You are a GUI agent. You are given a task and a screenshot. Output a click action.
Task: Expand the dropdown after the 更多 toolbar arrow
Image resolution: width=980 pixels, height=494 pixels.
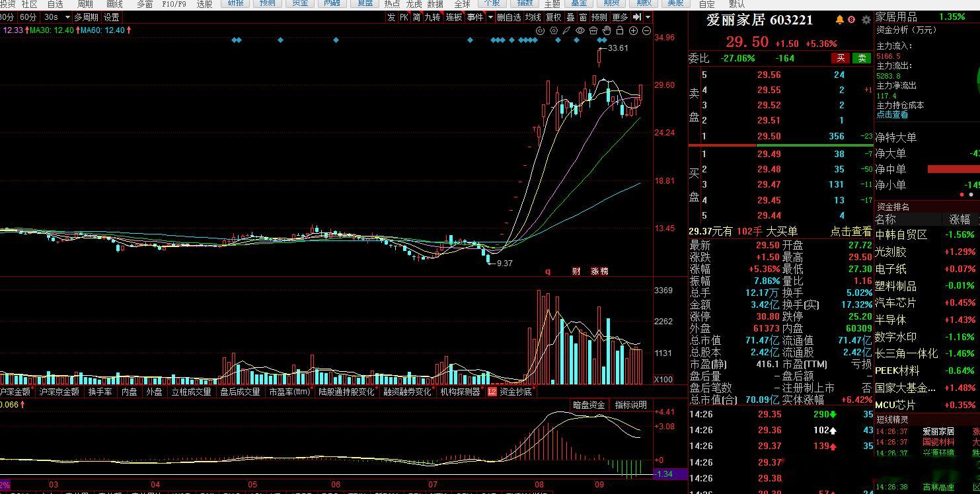pos(648,17)
